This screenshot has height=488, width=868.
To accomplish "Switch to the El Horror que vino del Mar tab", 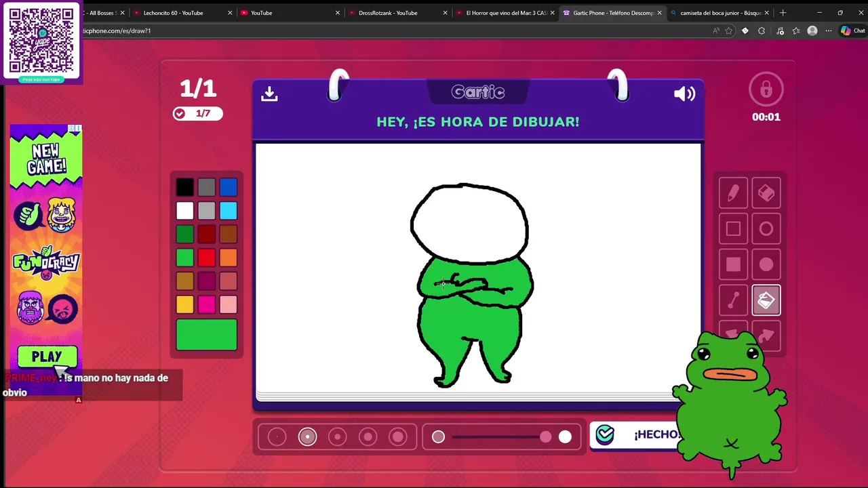I will coord(506,13).
